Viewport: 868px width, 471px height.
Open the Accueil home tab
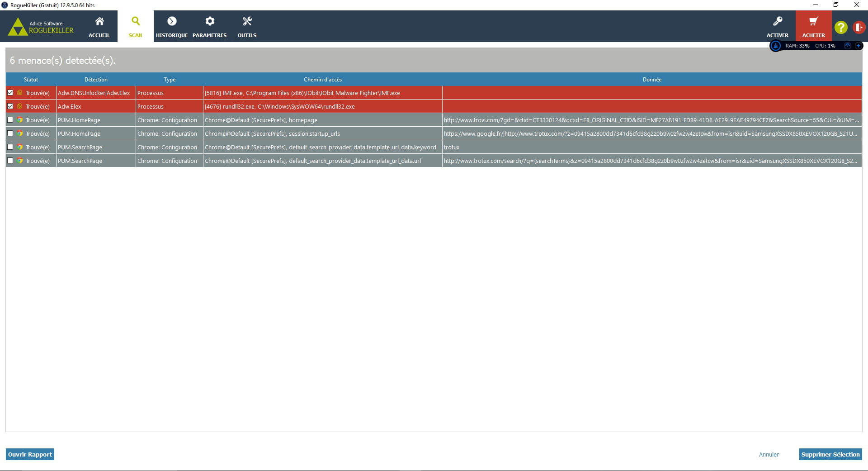[99, 27]
